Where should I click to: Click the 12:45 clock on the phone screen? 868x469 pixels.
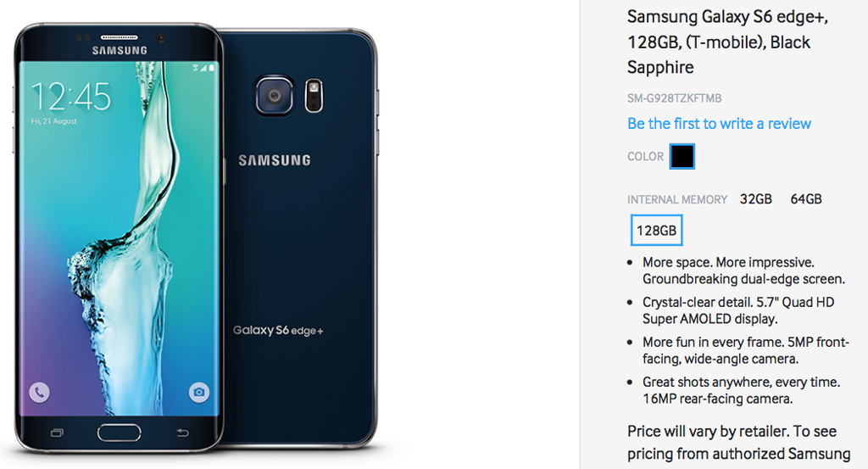71,97
